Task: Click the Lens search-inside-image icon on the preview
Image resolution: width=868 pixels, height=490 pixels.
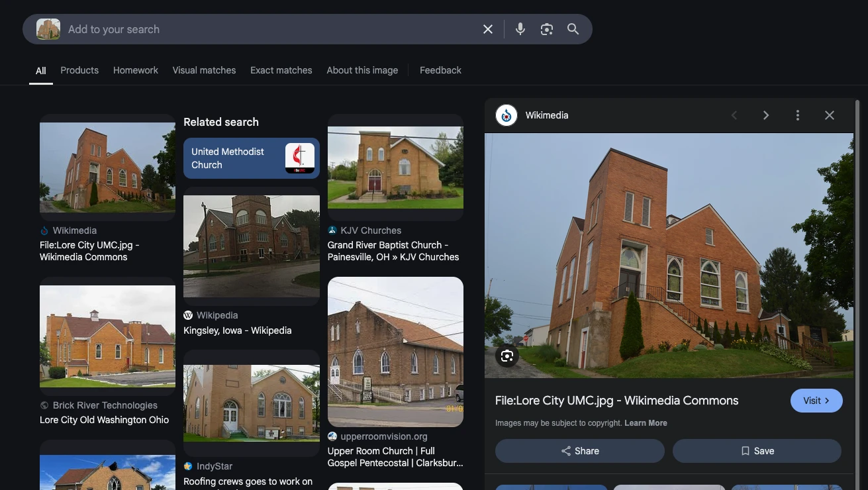Action: tap(507, 356)
